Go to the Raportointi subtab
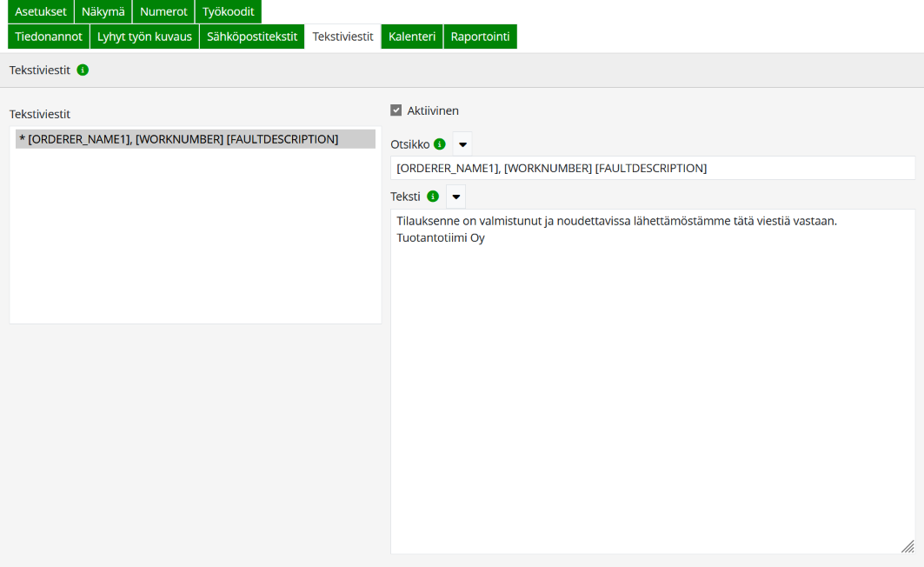The height and width of the screenshot is (567, 924). pos(480,37)
